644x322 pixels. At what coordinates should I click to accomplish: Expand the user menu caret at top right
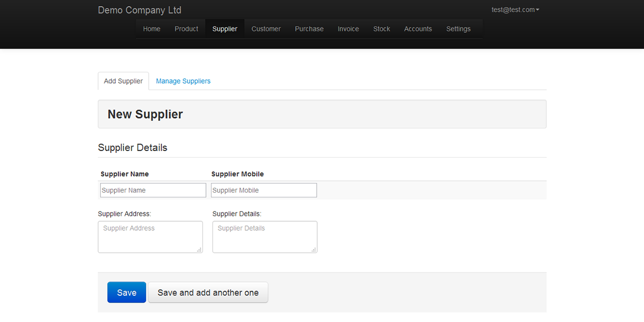pos(538,9)
